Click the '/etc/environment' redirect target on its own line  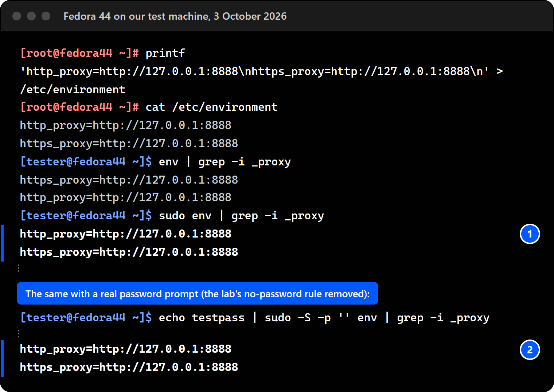(x=73, y=89)
